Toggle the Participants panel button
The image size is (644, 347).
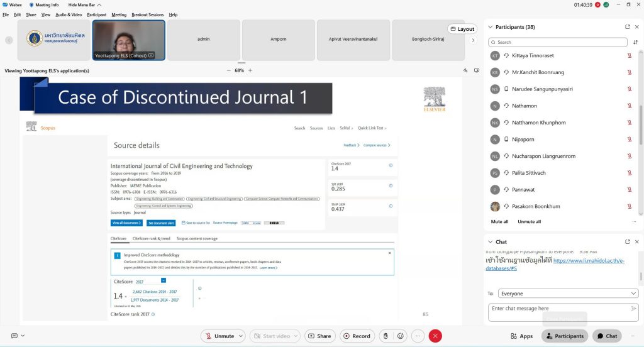tap(564, 336)
